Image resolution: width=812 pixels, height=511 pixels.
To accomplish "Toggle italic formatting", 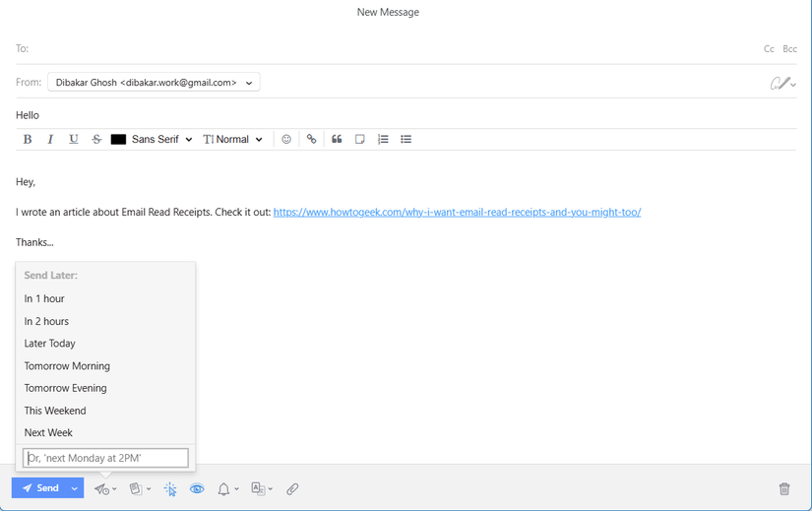I will [50, 139].
